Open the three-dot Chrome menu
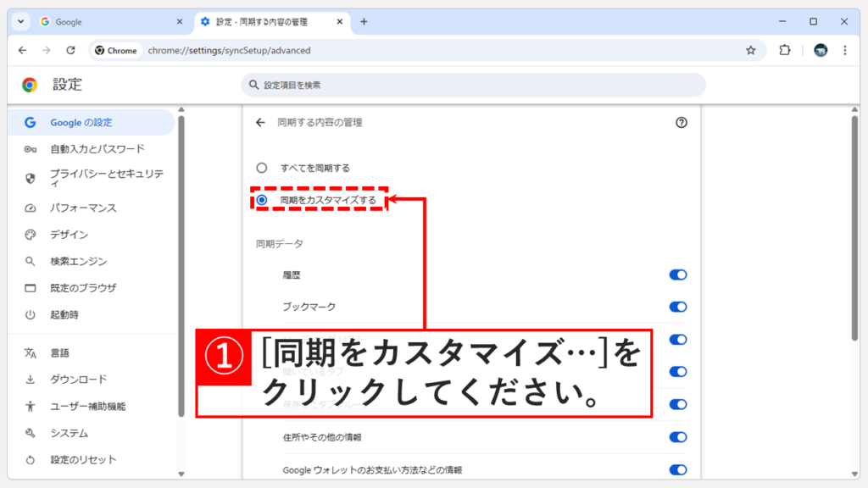The width and height of the screenshot is (868, 488). click(844, 50)
